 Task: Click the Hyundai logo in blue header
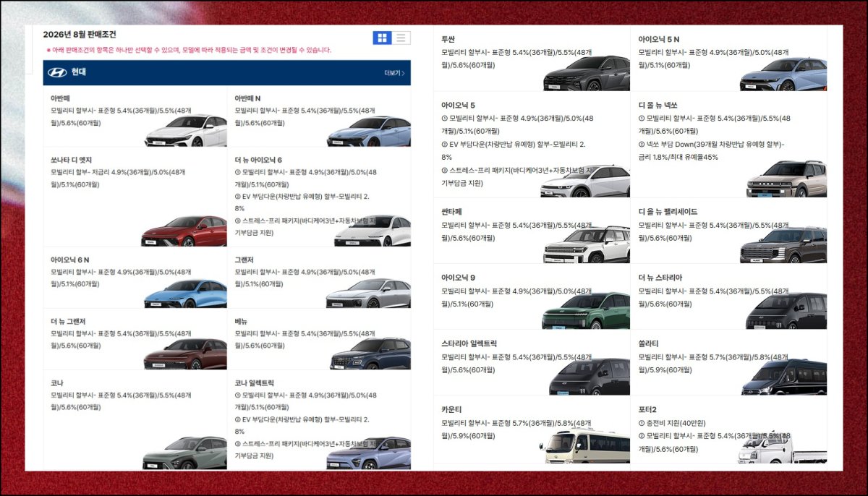57,72
